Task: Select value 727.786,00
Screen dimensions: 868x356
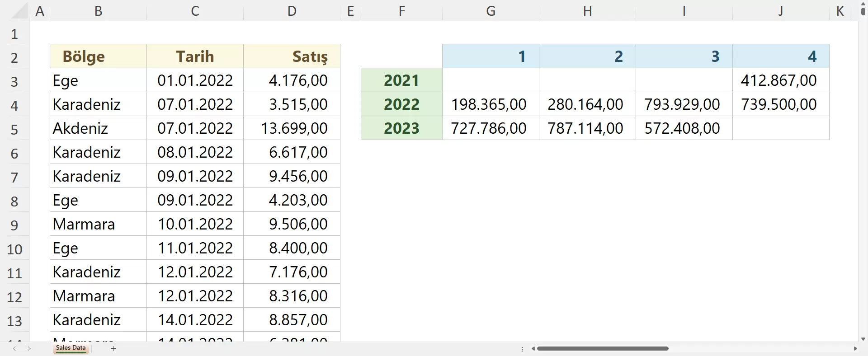Action: [x=491, y=128]
